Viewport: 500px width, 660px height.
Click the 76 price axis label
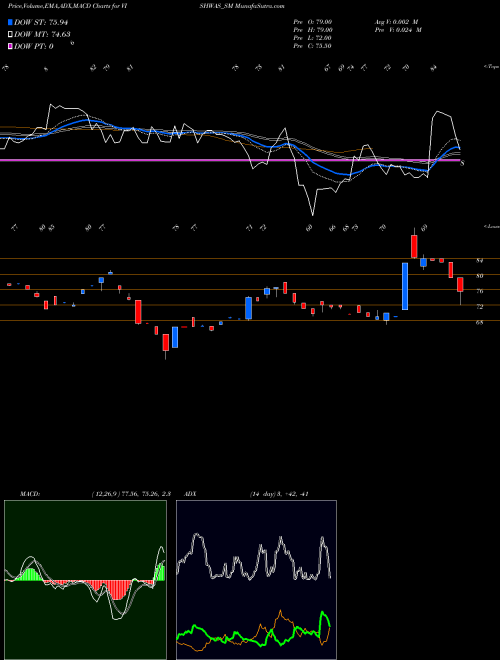point(479,291)
